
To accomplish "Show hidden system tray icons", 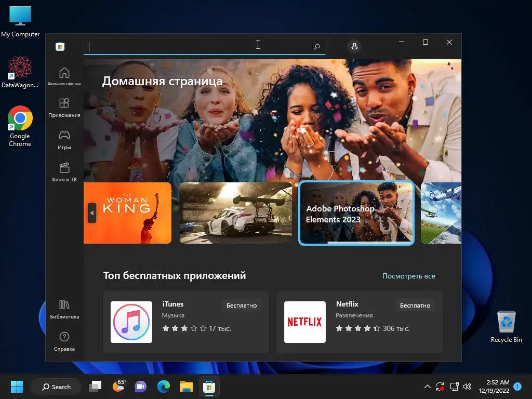I will [428, 387].
